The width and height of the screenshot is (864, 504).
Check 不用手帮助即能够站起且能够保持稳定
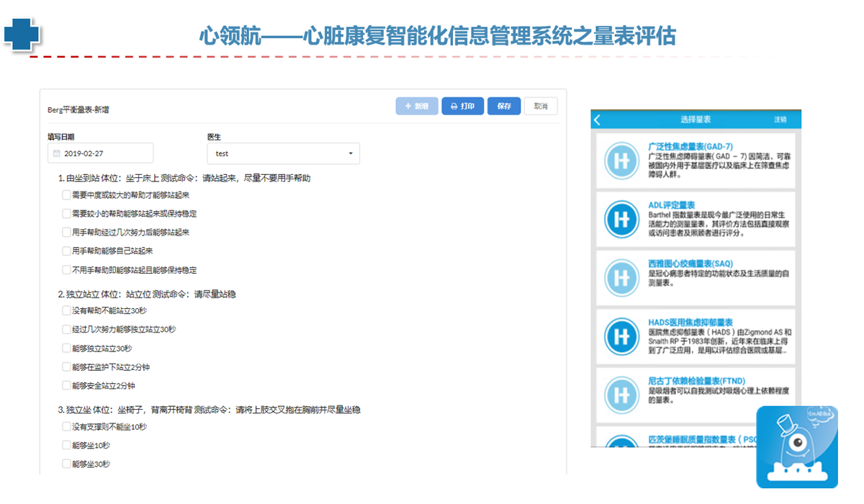click(x=66, y=270)
